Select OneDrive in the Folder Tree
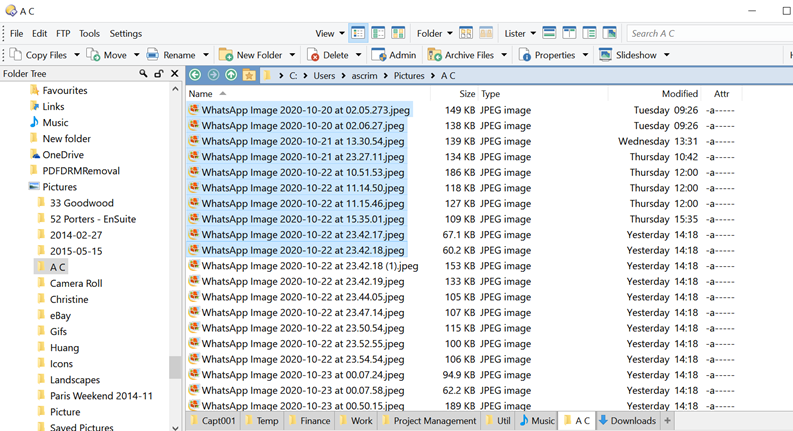Image resolution: width=793 pixels, height=431 pixels. (63, 155)
